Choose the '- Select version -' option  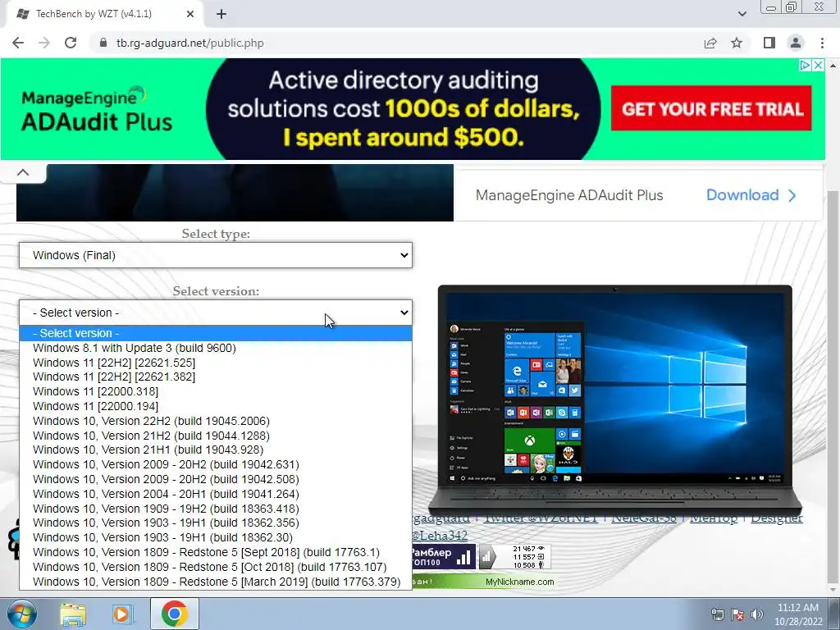pyautogui.click(x=216, y=333)
